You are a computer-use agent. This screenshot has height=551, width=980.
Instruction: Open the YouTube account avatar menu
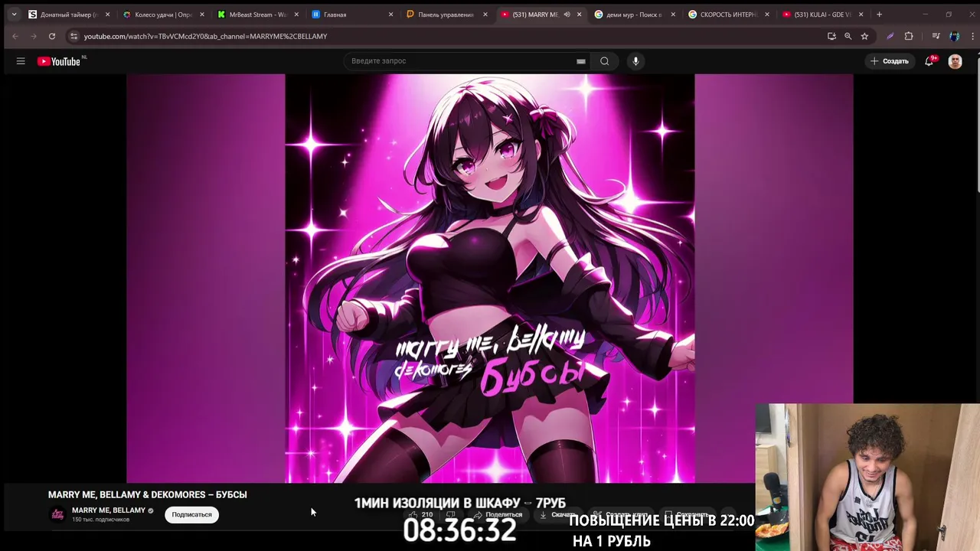(x=955, y=61)
